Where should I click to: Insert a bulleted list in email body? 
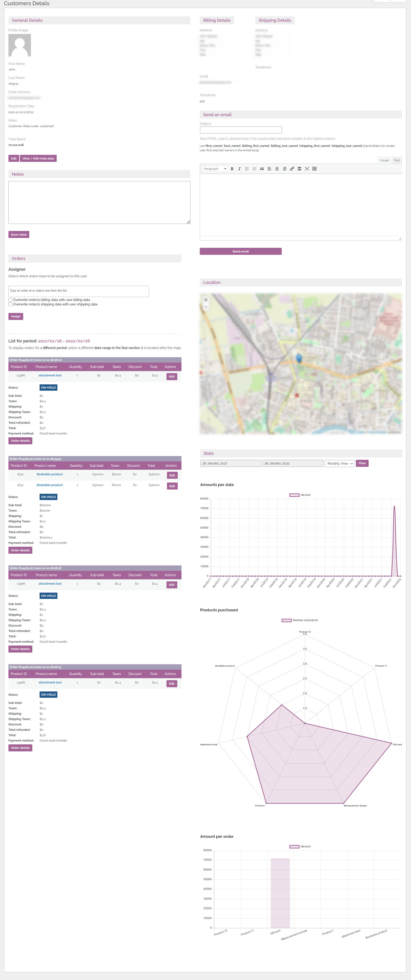click(x=247, y=169)
